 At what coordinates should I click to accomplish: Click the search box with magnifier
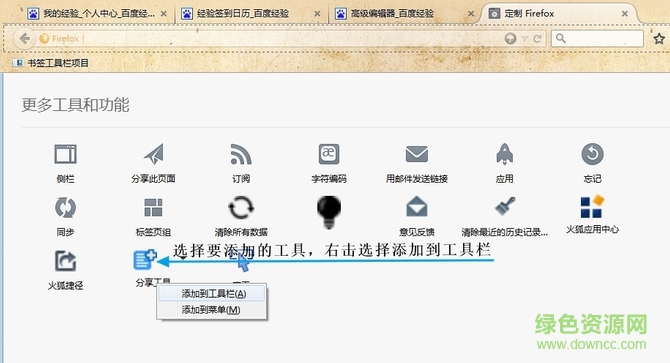tap(597, 38)
